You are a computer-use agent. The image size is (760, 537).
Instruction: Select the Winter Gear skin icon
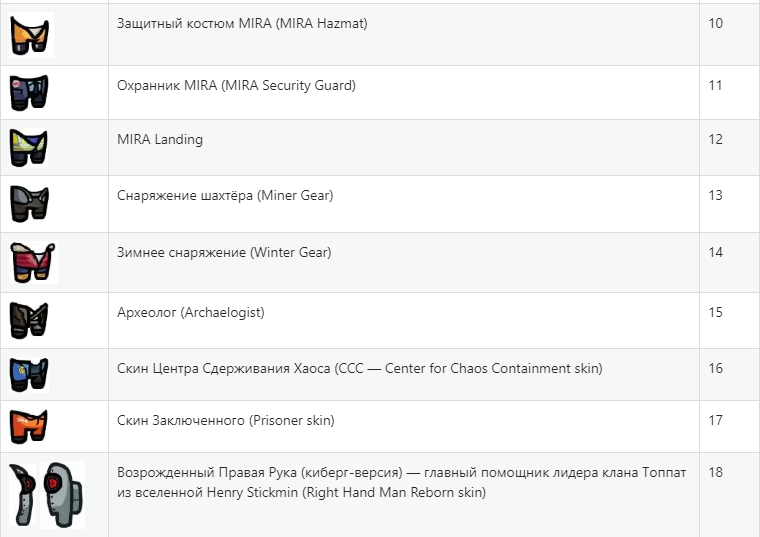click(33, 262)
